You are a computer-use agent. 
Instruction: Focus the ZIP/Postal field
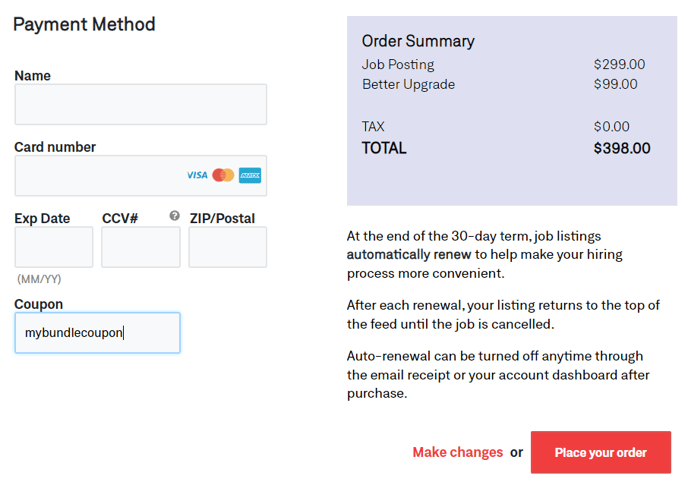228,247
